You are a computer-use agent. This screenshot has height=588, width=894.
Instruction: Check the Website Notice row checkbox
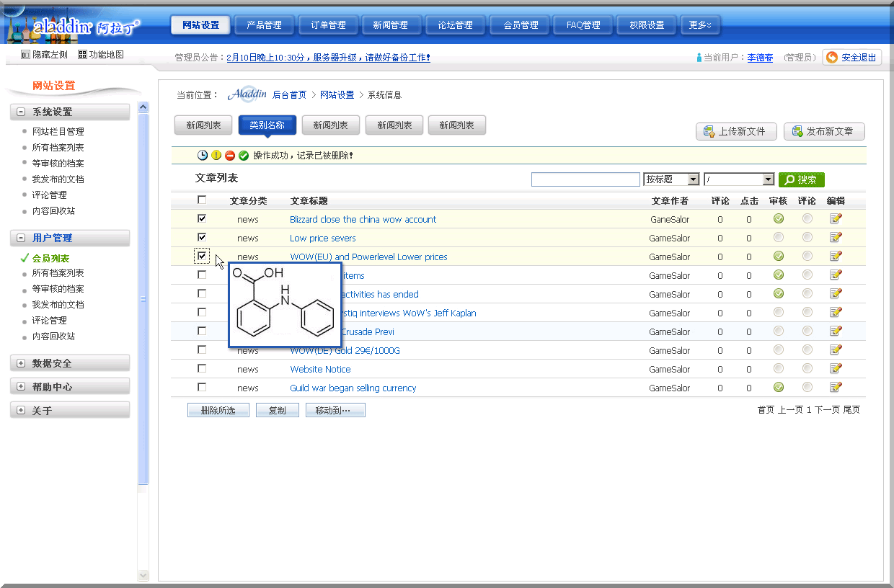tap(202, 368)
